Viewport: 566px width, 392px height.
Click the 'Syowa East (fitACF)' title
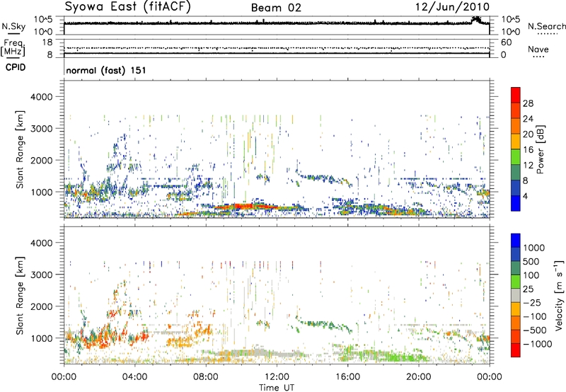pyautogui.click(x=127, y=7)
